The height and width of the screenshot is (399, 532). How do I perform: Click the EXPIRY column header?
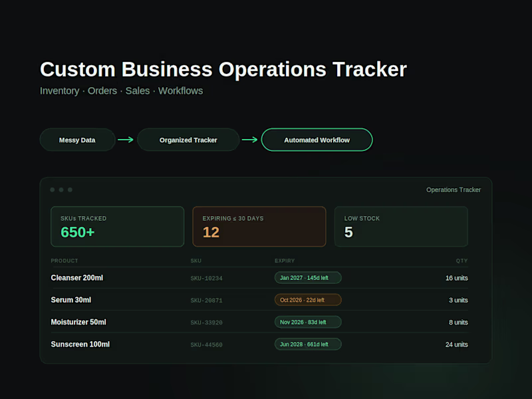point(285,261)
